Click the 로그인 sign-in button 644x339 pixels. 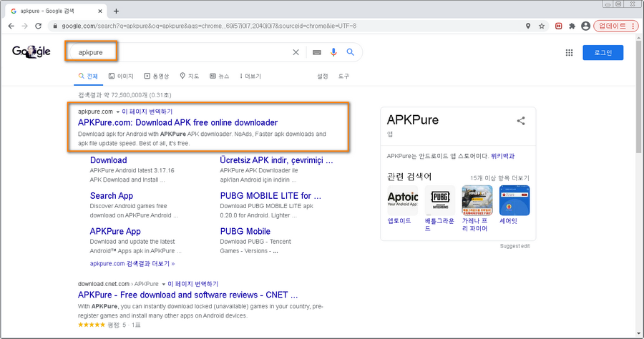tap(603, 52)
